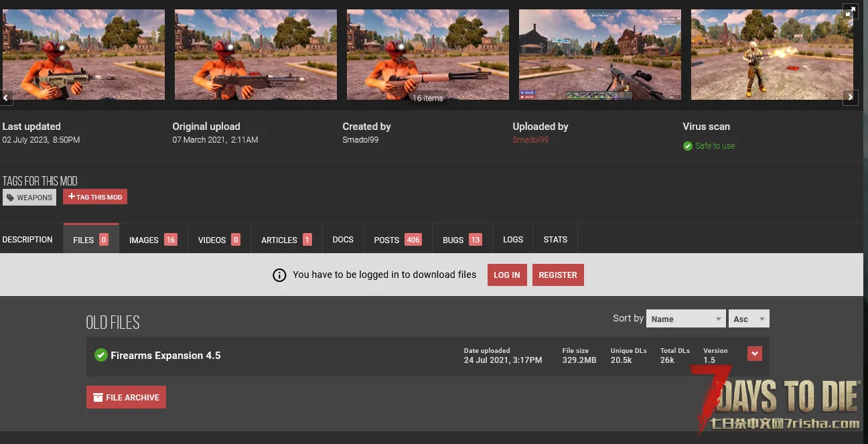Switch to the Images tab
Viewport: 868px width, 444px height.
[x=152, y=240]
